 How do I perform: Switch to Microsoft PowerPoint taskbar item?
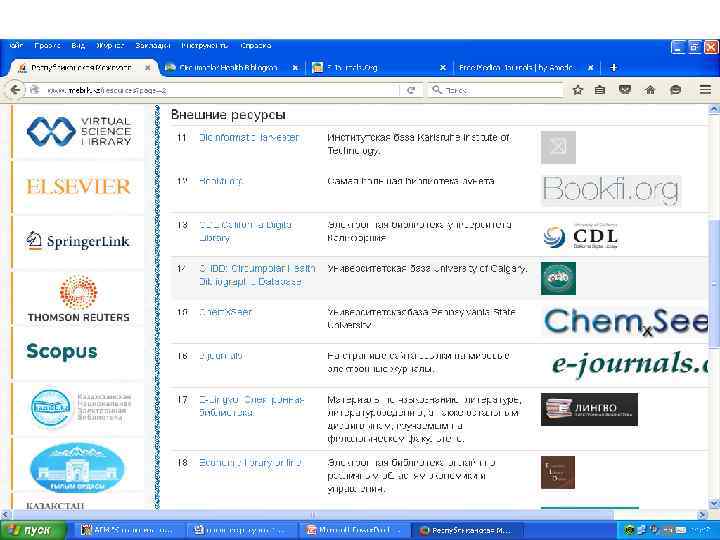353,530
